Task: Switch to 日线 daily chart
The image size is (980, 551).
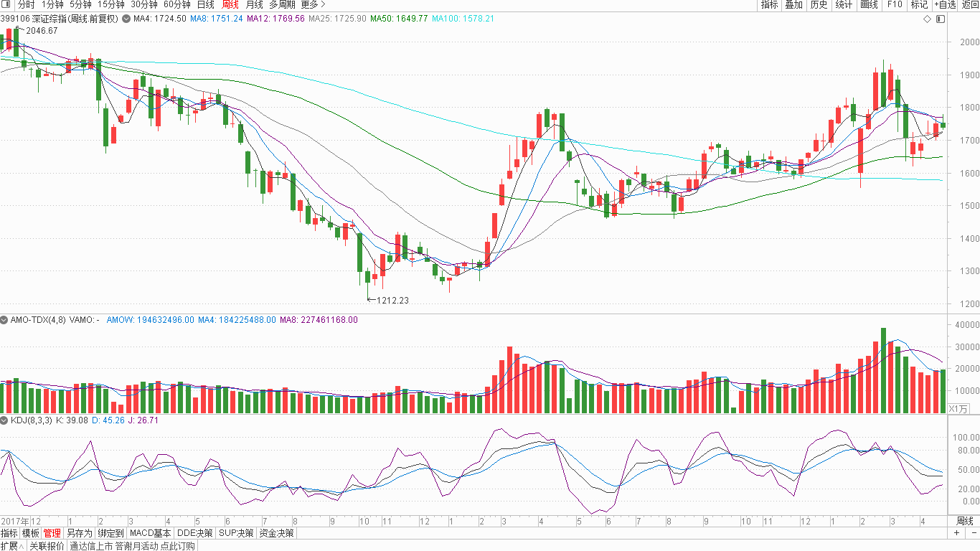Action: pos(205,4)
